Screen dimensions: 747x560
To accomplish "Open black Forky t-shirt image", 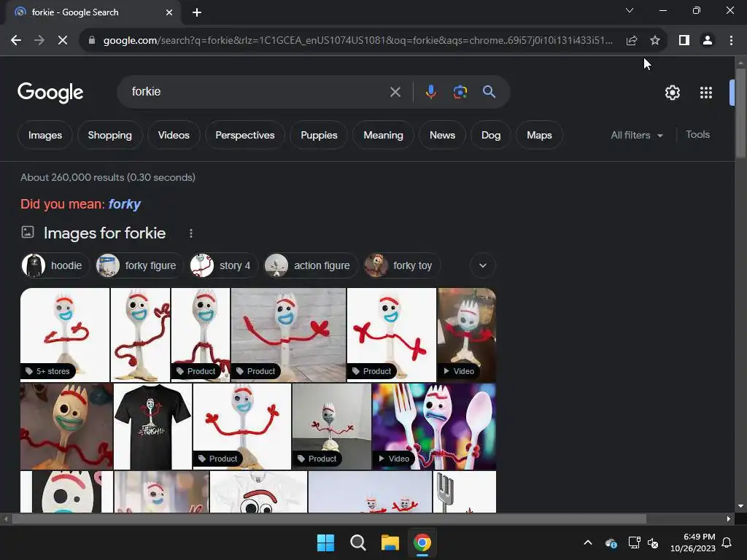I will click(x=153, y=427).
